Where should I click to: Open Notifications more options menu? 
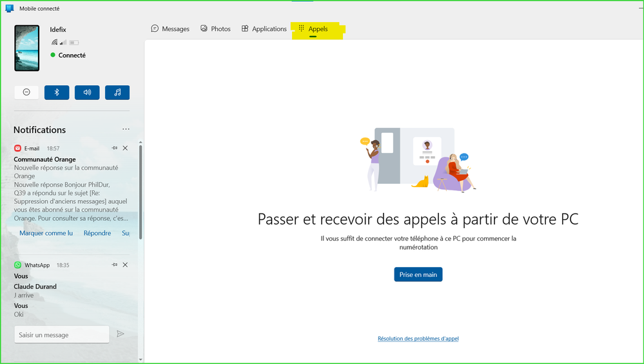point(126,129)
